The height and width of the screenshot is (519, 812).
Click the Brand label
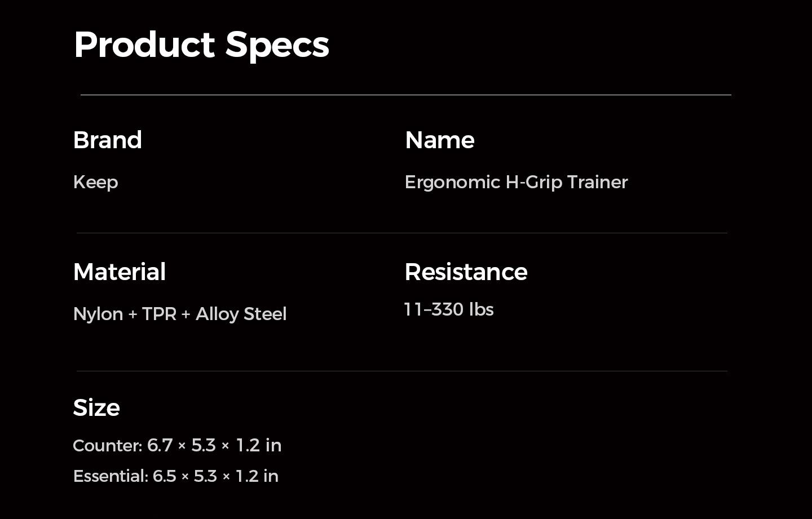(107, 140)
